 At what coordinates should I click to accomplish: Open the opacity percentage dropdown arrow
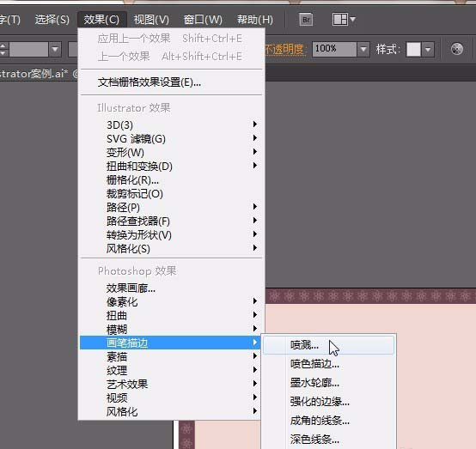(363, 49)
